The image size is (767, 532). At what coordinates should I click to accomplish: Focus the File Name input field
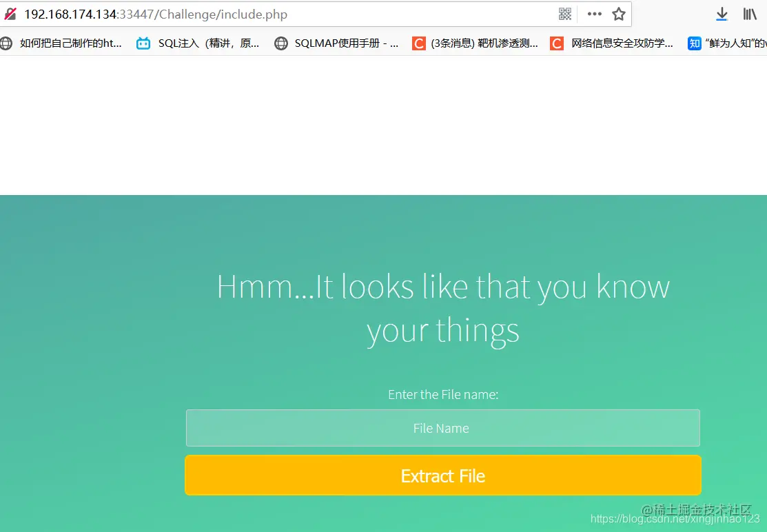click(442, 428)
